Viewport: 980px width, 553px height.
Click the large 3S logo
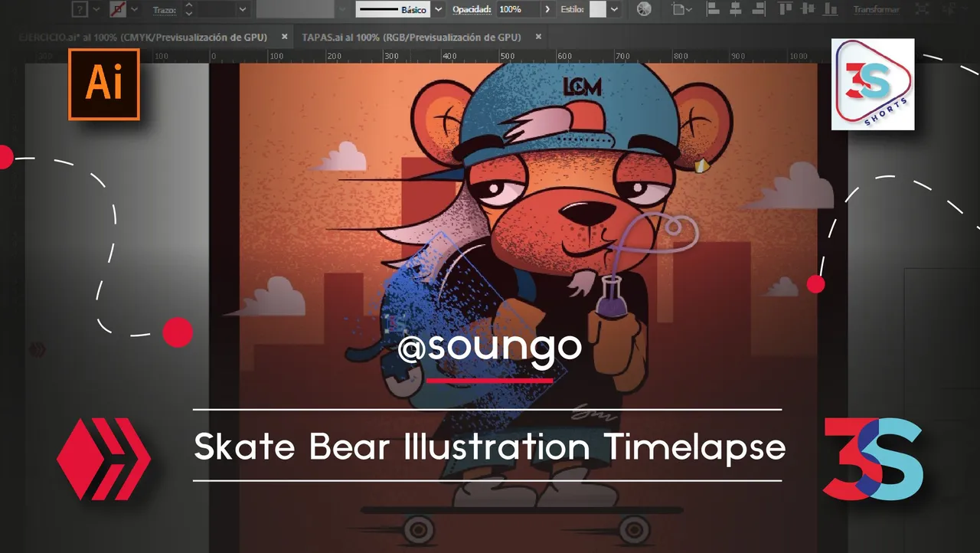pos(873,459)
